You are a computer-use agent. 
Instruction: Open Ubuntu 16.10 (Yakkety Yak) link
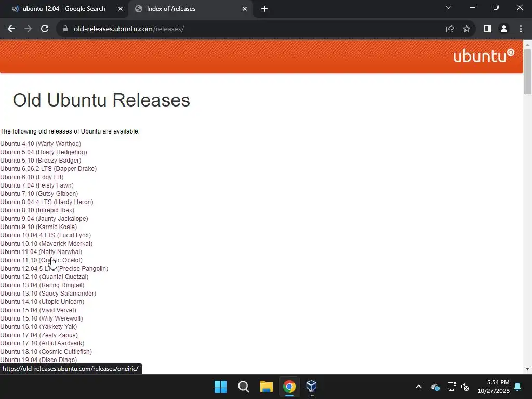[x=38, y=327]
